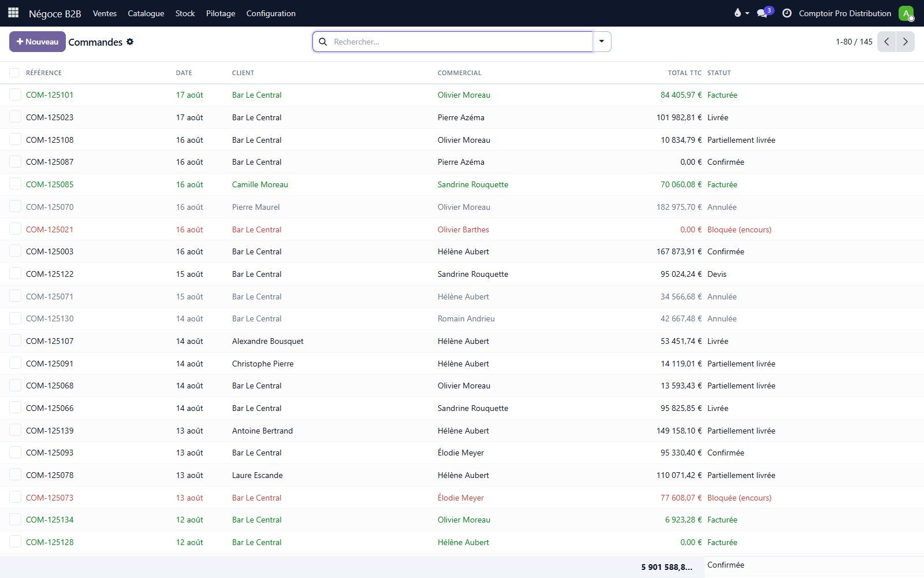Screen dimensions: 924x578
Task: Open order COM-125093
Action: tap(50, 453)
